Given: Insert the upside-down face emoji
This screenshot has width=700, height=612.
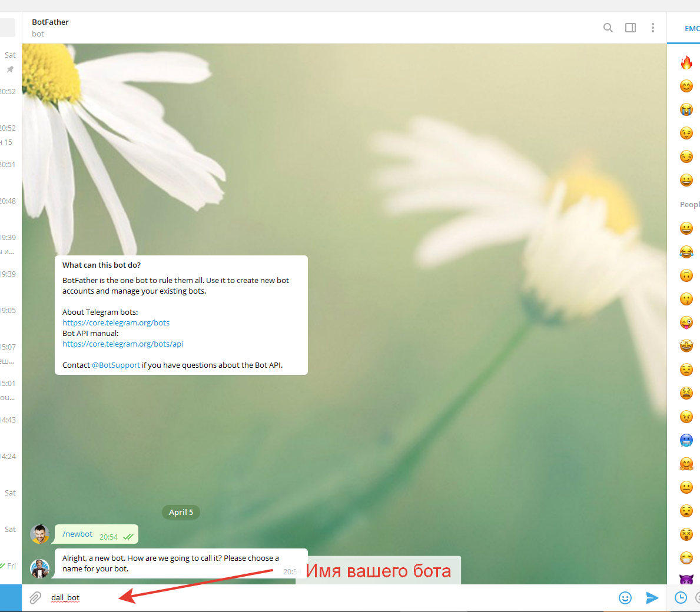Looking at the screenshot, I should 686,275.
